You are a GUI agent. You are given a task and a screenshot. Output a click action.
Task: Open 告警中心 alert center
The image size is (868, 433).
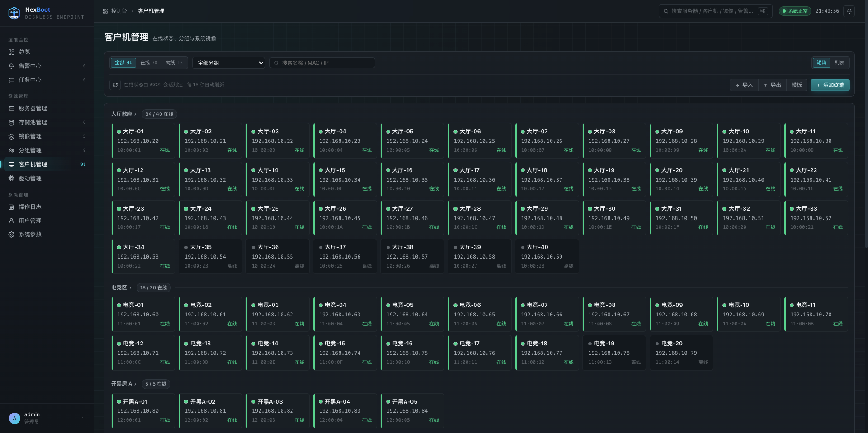47,66
